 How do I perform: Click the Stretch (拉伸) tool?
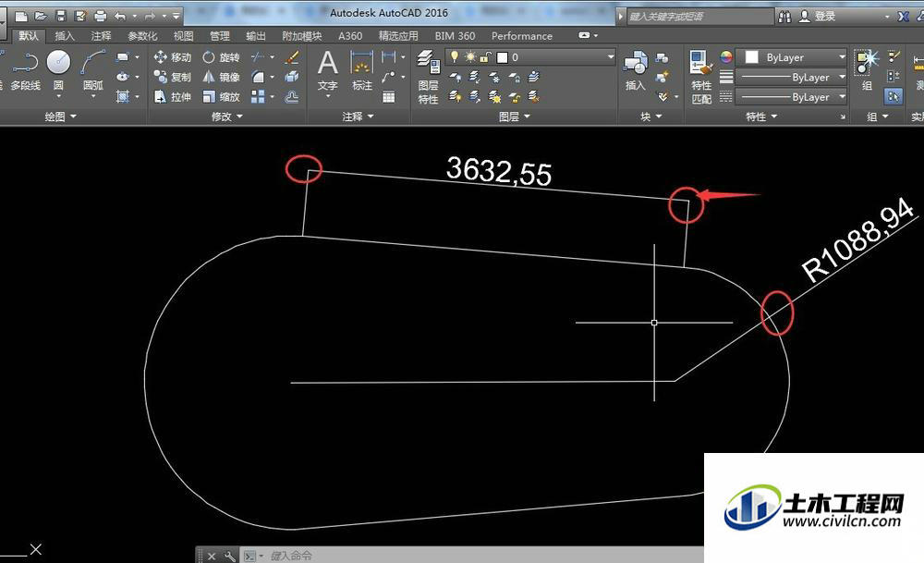click(x=173, y=97)
